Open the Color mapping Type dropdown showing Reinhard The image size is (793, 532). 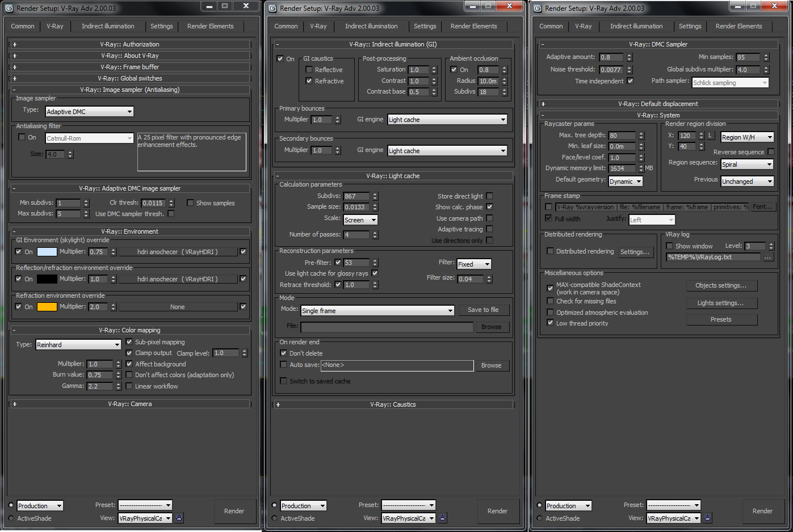tap(78, 345)
